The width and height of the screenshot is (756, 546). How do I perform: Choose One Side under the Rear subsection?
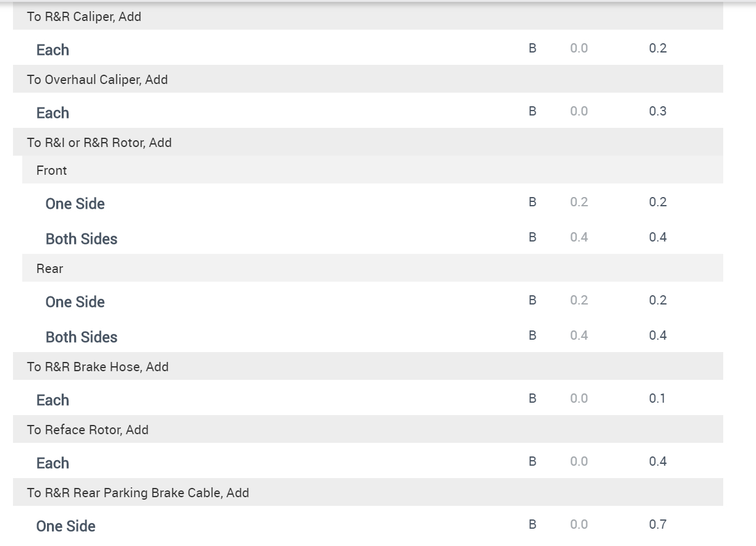75,302
